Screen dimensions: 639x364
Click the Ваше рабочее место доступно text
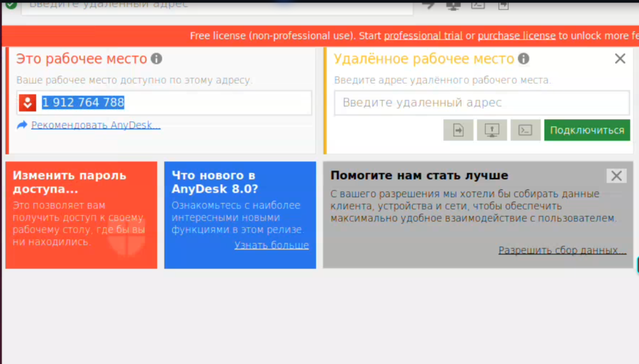click(x=134, y=80)
